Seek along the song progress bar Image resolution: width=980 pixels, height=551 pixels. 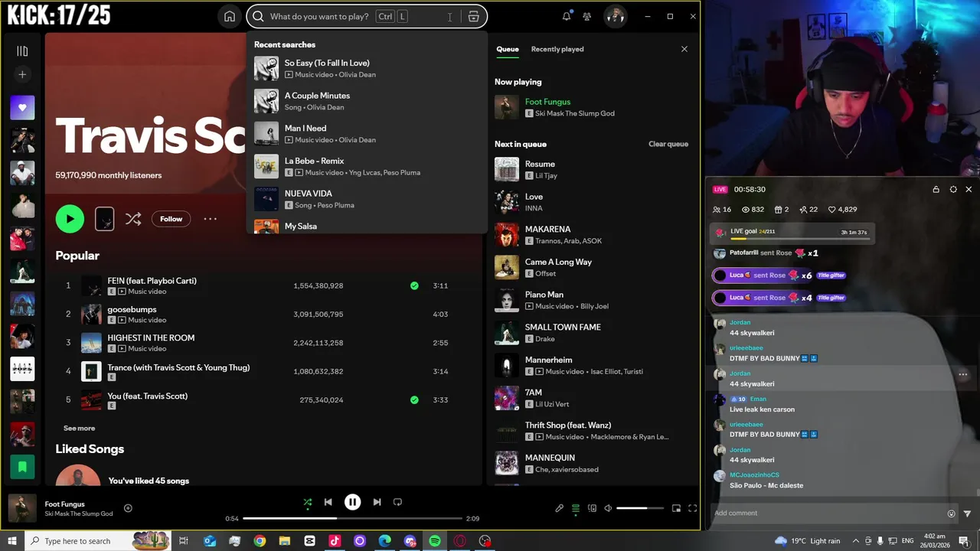click(352, 518)
